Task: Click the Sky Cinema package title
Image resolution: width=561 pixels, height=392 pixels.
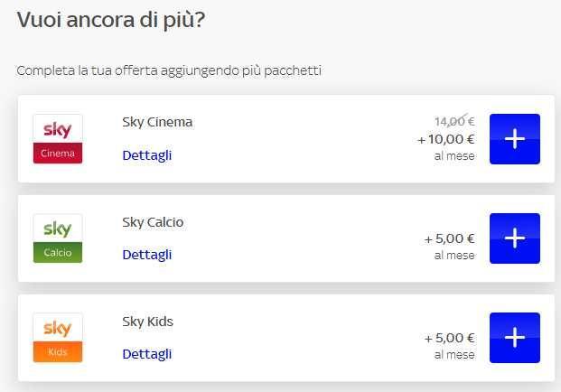Action: pos(157,122)
